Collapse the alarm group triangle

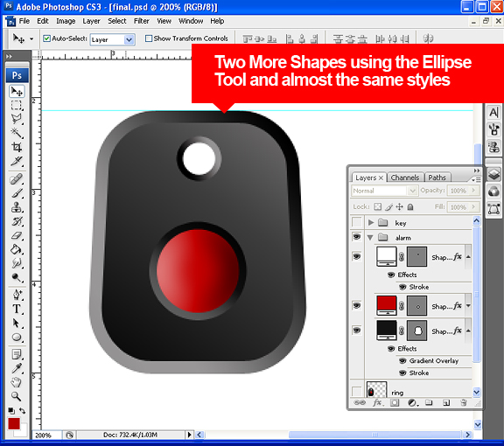(x=370, y=238)
